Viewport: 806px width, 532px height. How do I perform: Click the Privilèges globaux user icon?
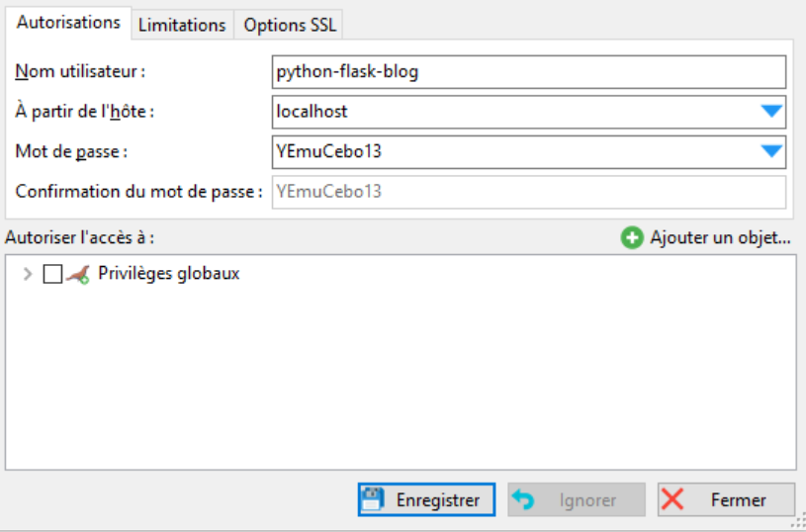(x=78, y=275)
